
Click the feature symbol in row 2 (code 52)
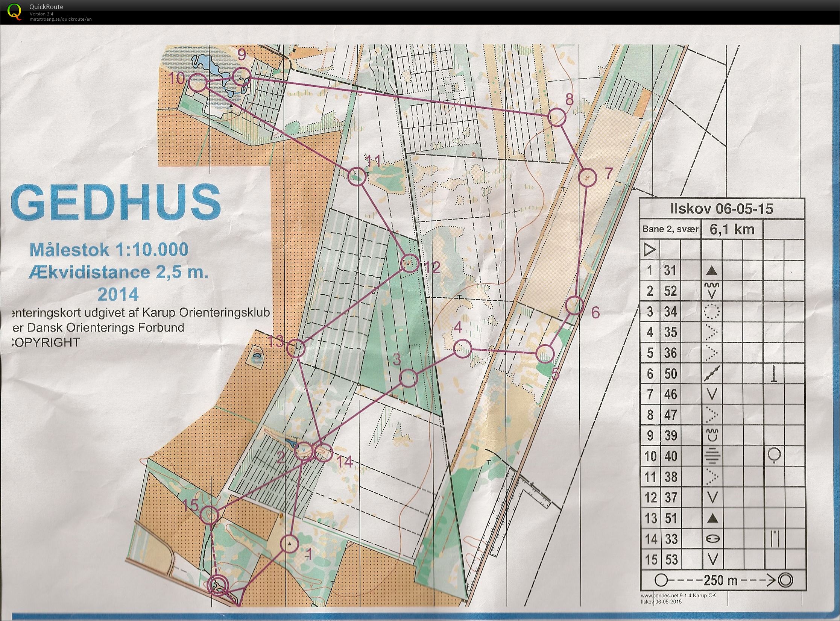pyautogui.click(x=711, y=291)
